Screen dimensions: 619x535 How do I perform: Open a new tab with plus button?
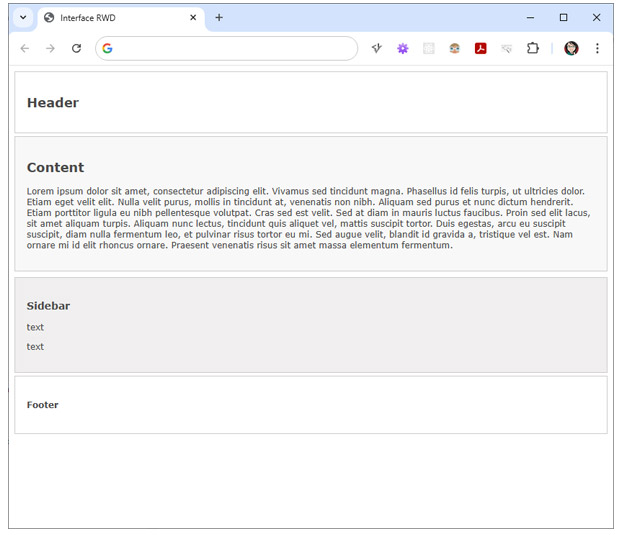coord(219,17)
